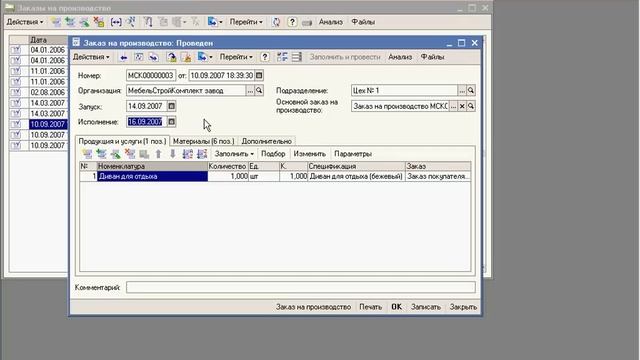Image resolution: width=640 pixels, height=360 pixels.
Task: Select Диван для отдыха cell in Номенклатура column
Action: coord(152,176)
